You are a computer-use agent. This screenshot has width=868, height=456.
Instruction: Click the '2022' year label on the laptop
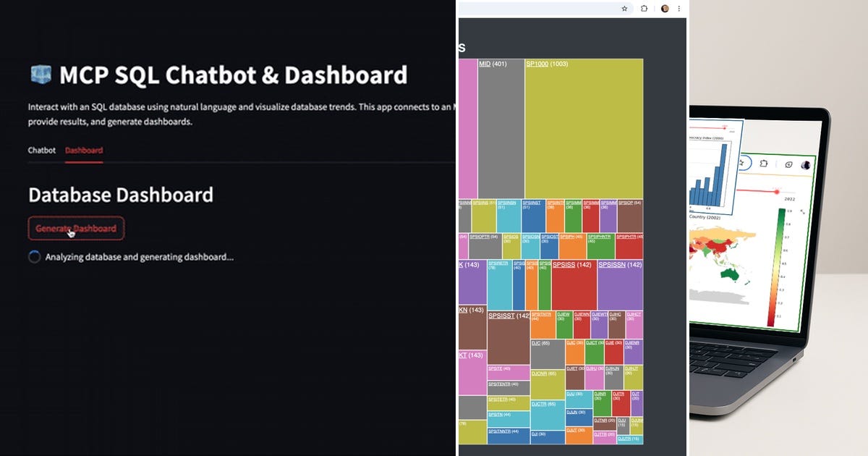(788, 198)
